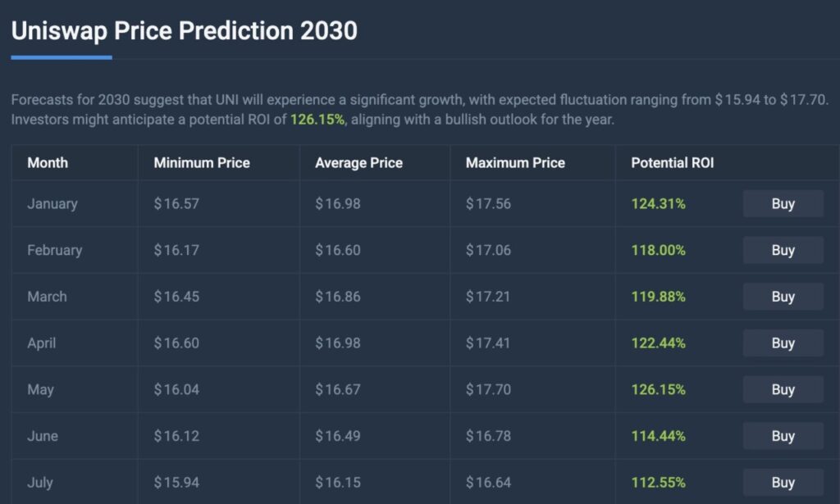Select the Minimum Price column header
This screenshot has width=840, height=504.
coord(201,162)
